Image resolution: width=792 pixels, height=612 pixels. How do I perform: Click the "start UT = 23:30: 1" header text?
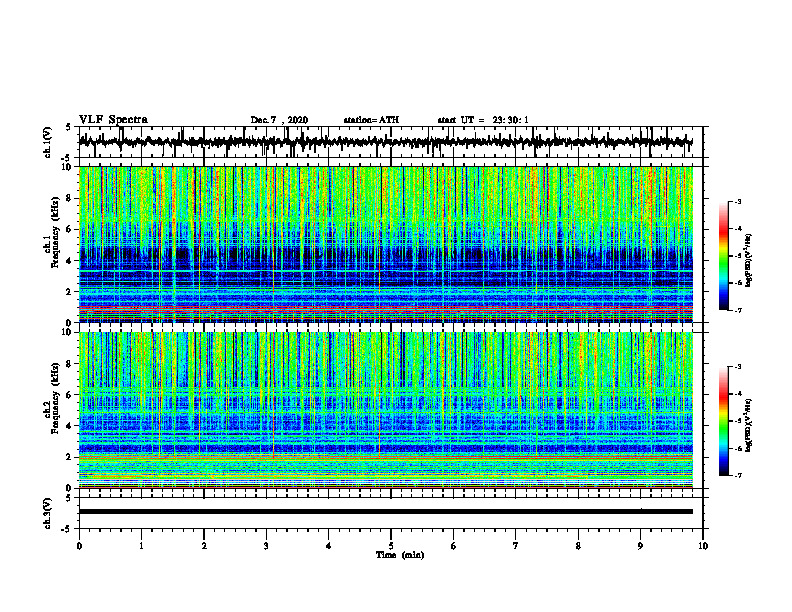[x=483, y=120]
